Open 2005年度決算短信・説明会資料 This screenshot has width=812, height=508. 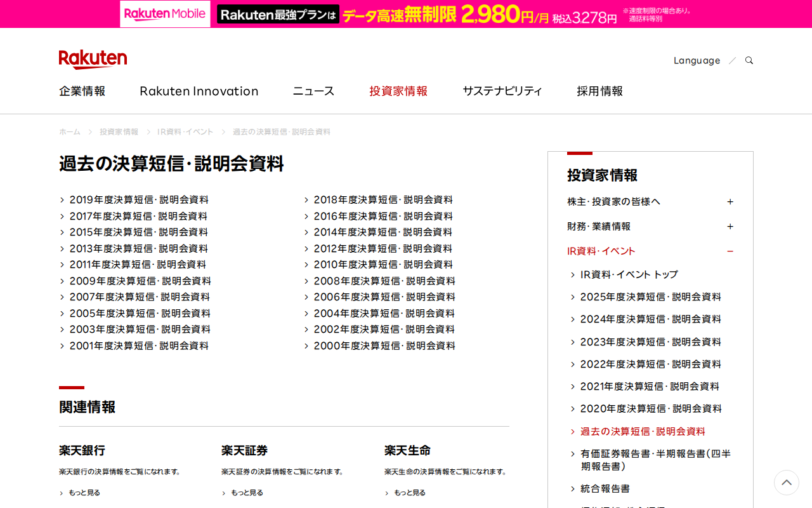click(140, 314)
